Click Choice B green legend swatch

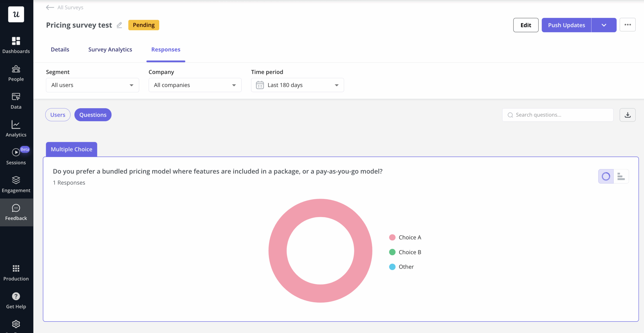pos(392,252)
